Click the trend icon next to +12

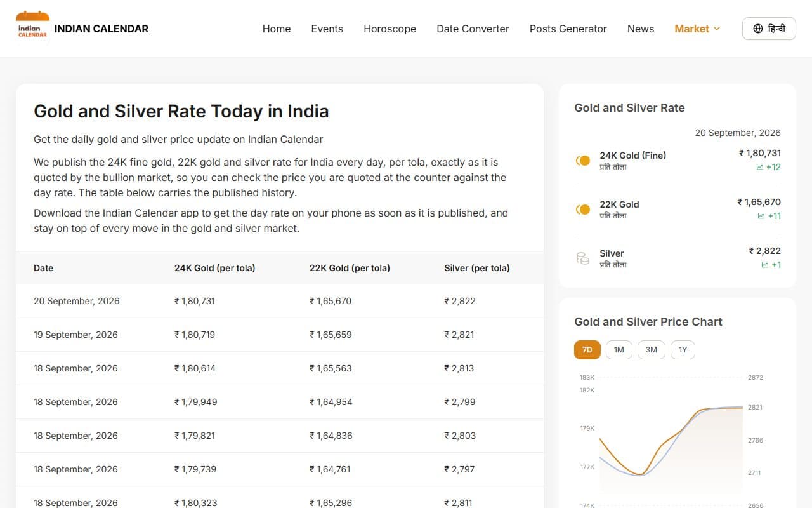tap(759, 167)
